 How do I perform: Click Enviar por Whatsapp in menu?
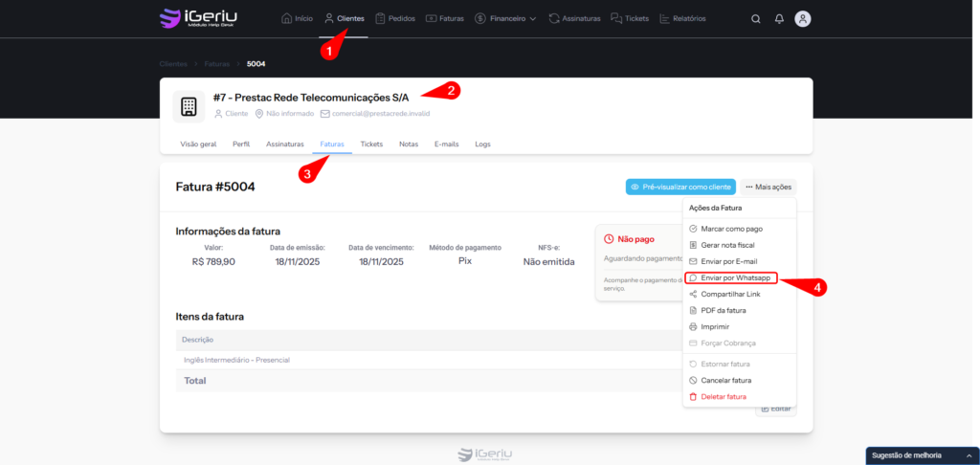click(x=734, y=277)
